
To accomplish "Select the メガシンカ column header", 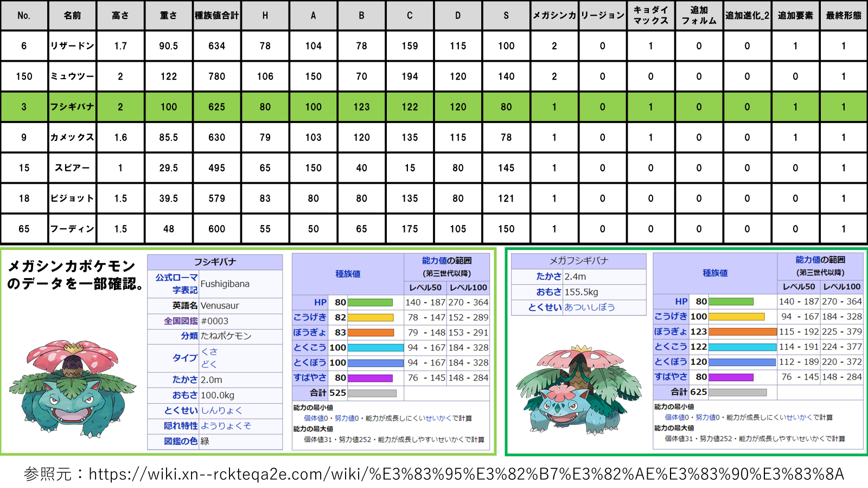I will (x=554, y=15).
